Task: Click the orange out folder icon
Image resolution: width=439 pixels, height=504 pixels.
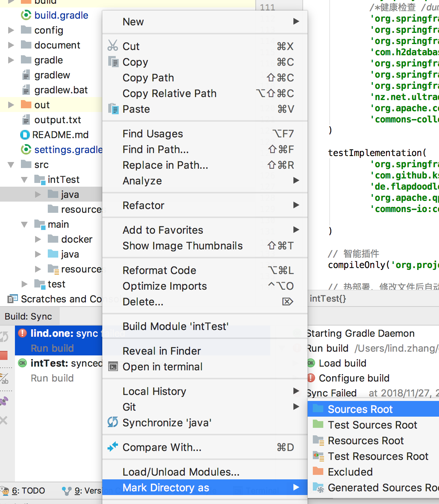Action: (26, 104)
